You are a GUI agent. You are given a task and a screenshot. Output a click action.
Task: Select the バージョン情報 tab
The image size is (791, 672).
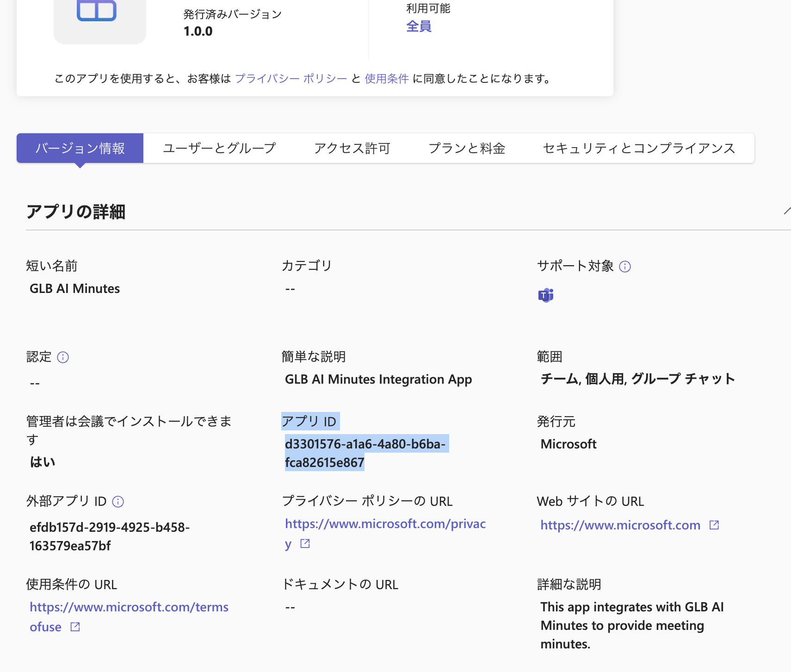tap(80, 148)
